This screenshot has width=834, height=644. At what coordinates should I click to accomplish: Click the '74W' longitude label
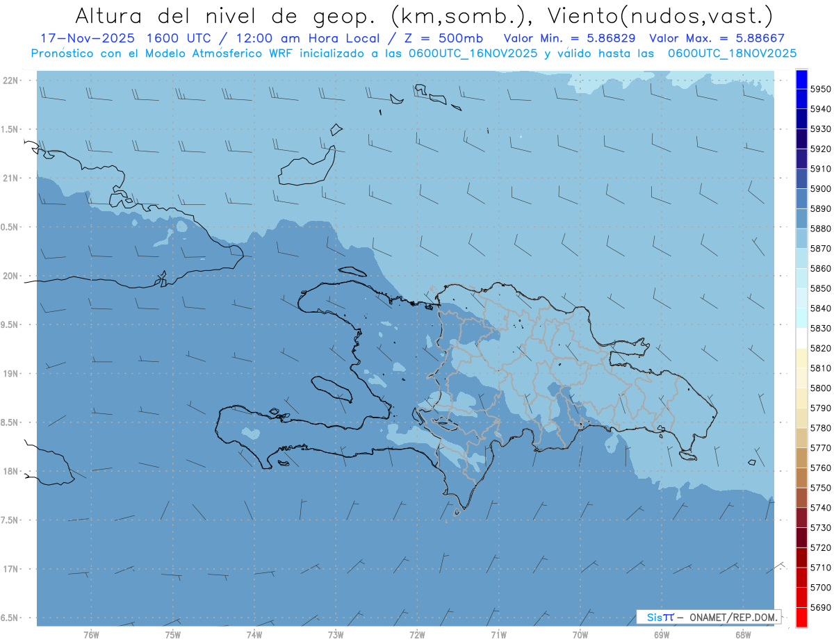tap(254, 634)
